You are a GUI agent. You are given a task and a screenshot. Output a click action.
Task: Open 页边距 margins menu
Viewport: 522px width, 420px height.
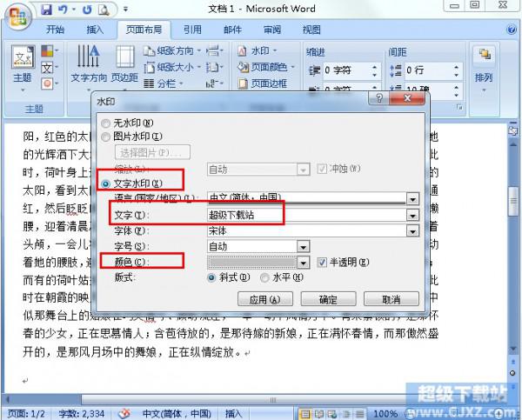click(124, 68)
